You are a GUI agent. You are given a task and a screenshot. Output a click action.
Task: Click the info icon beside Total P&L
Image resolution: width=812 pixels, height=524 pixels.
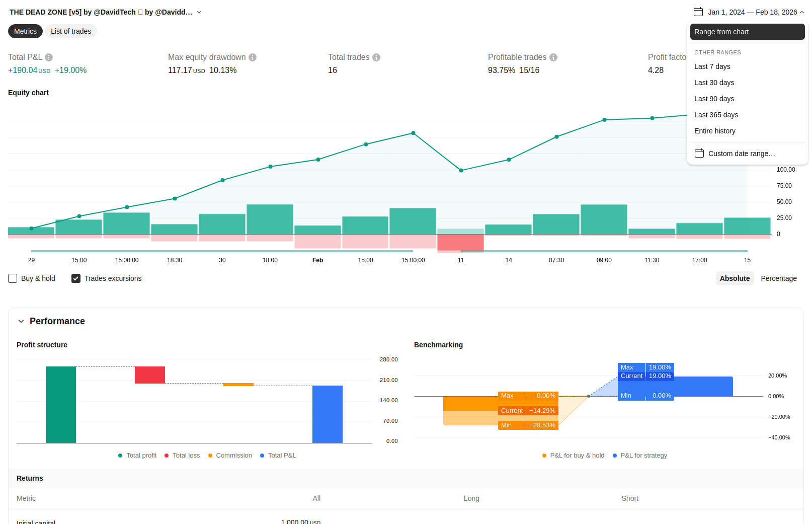click(x=49, y=57)
